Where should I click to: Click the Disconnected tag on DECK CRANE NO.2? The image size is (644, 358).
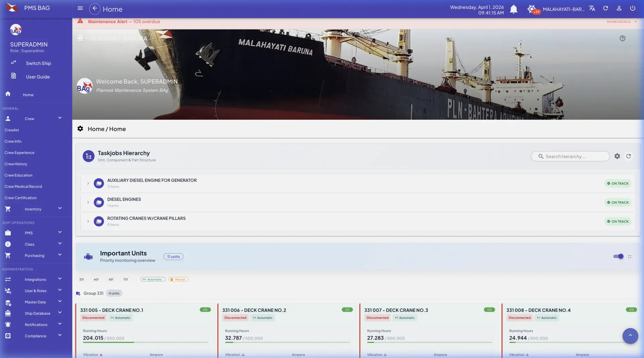[x=235, y=318]
